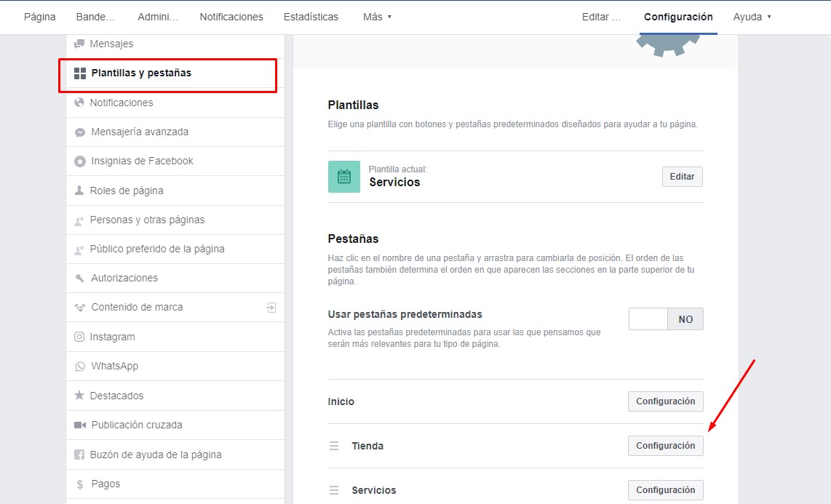Go to the Página tab
This screenshot has height=504, width=831.
click(x=40, y=17)
